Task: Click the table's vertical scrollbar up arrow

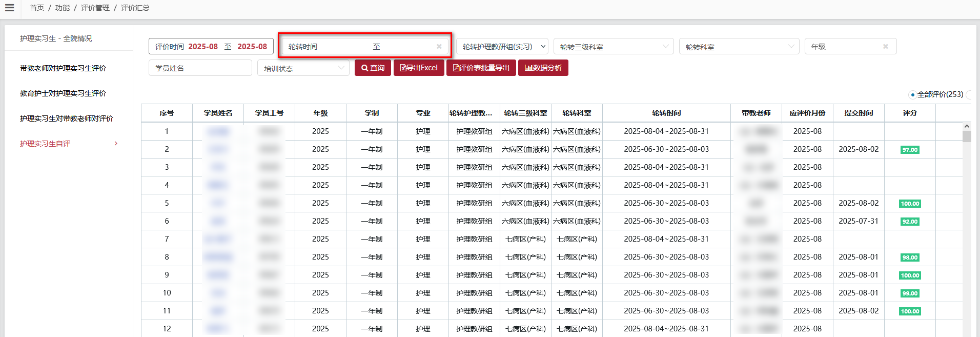Action: point(967,126)
